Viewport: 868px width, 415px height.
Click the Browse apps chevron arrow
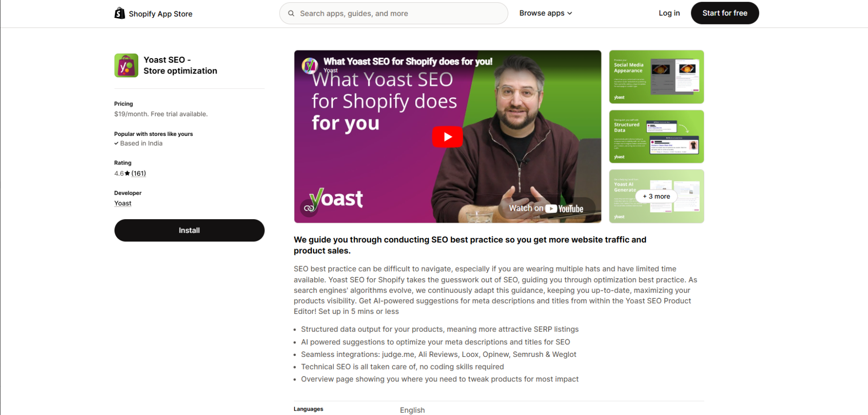point(570,13)
